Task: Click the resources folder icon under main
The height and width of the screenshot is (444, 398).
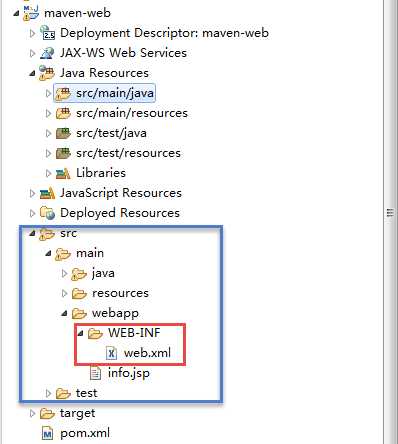Action: click(79, 294)
